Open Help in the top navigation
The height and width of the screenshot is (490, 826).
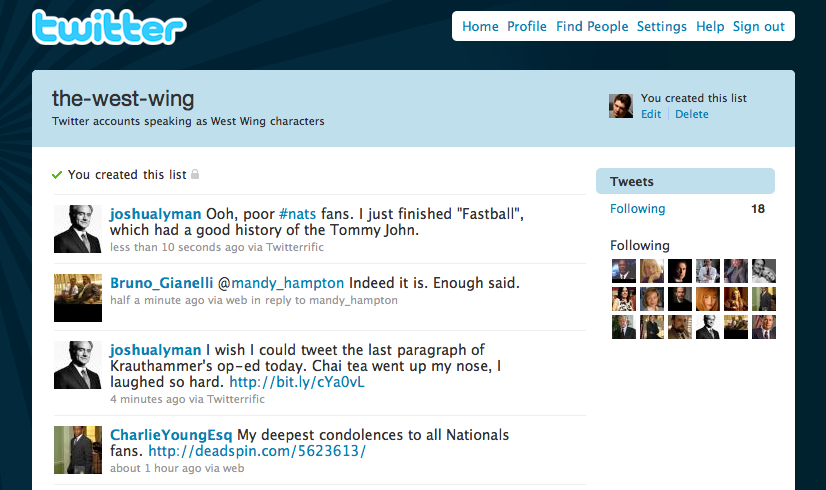[x=710, y=26]
